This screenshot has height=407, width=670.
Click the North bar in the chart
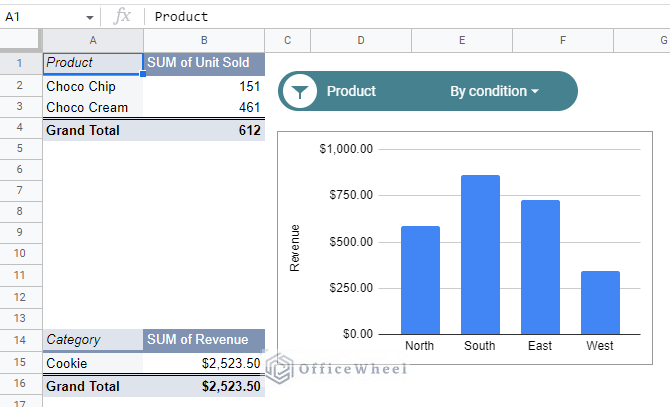[420, 280]
